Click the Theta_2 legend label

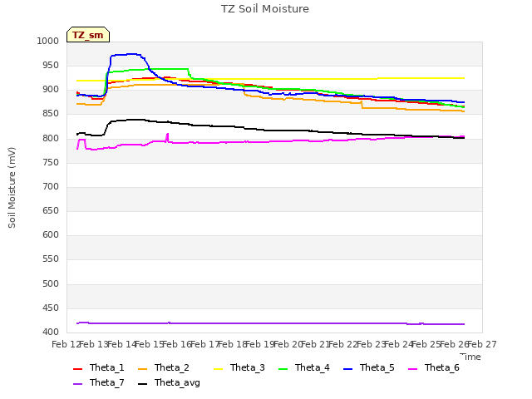pos(172,367)
